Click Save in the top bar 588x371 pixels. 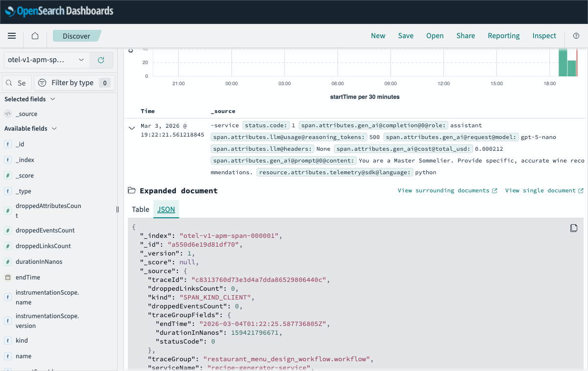pyautogui.click(x=406, y=36)
